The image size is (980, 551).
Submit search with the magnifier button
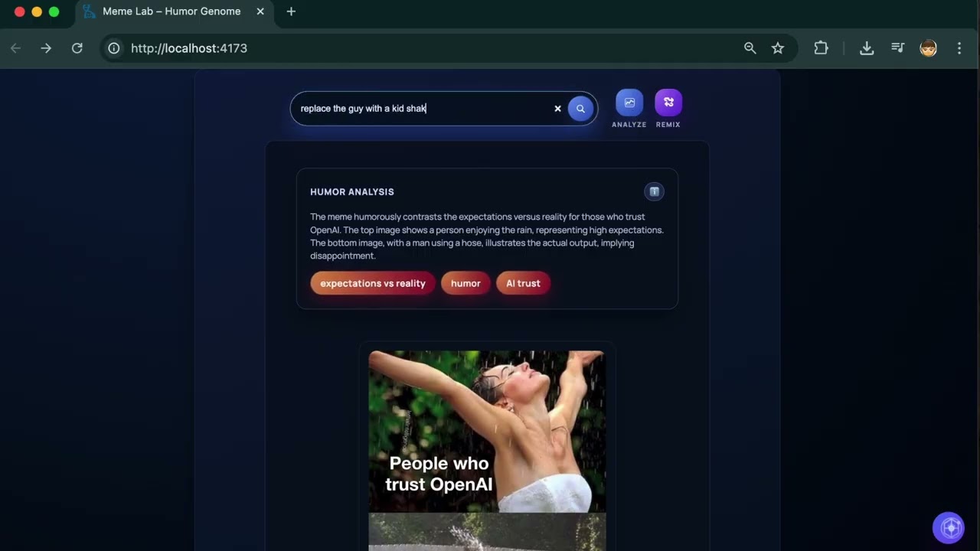pos(580,109)
